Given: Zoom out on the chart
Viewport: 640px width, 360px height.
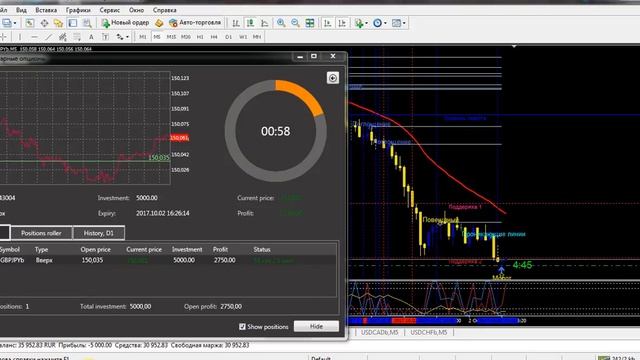Looking at the screenshot, I should (x=296, y=23).
